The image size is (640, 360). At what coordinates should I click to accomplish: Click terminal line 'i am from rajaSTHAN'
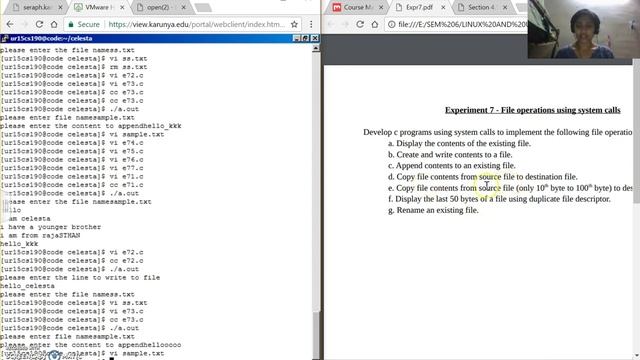pyautogui.click(x=40, y=236)
